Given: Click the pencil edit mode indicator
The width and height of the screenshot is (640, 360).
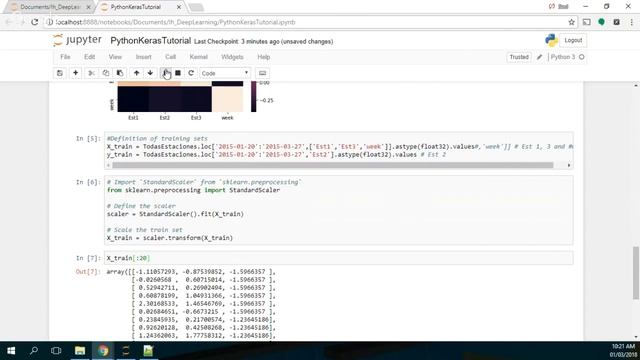Looking at the screenshot, I should coord(540,57).
